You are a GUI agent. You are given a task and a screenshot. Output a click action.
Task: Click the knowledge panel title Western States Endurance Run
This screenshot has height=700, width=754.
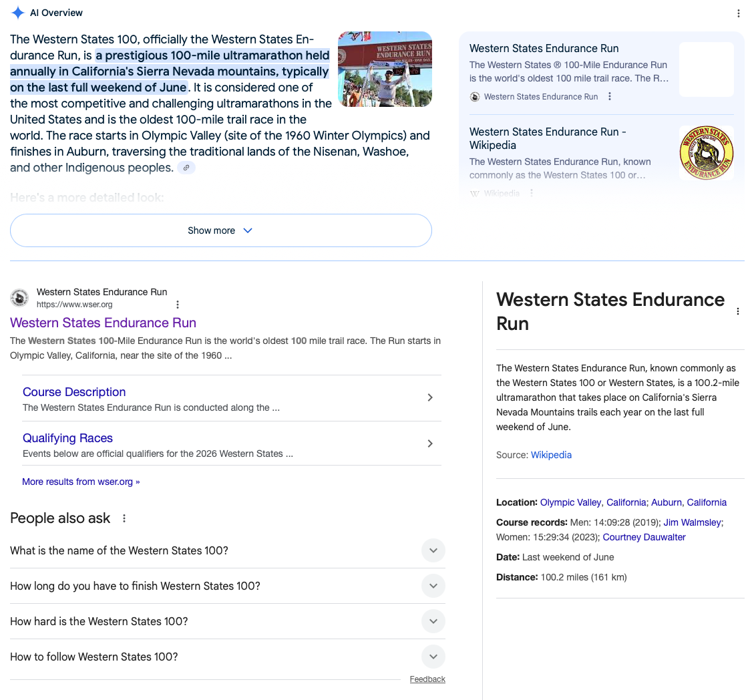click(610, 311)
